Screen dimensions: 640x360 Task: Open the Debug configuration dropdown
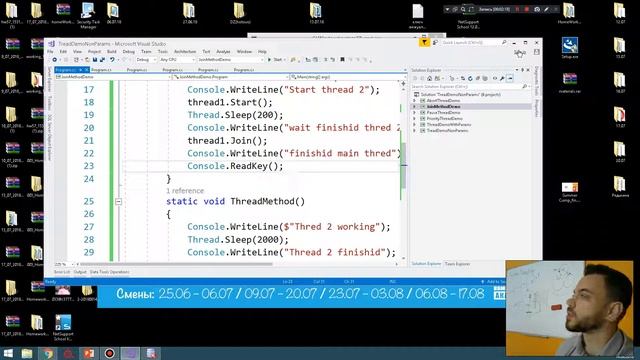[x=146, y=60]
